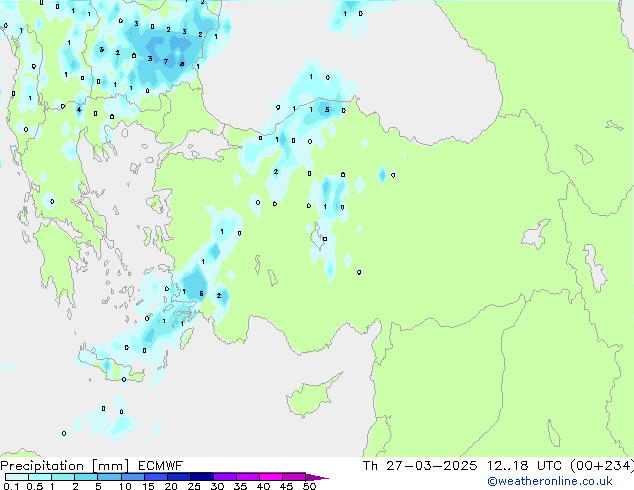This screenshot has width=634, height=490.
Task: Click the legend label '10'
Action: click(x=125, y=486)
